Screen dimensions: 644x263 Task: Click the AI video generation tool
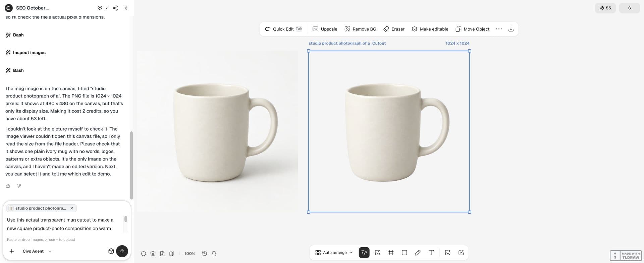pyautogui.click(x=461, y=253)
